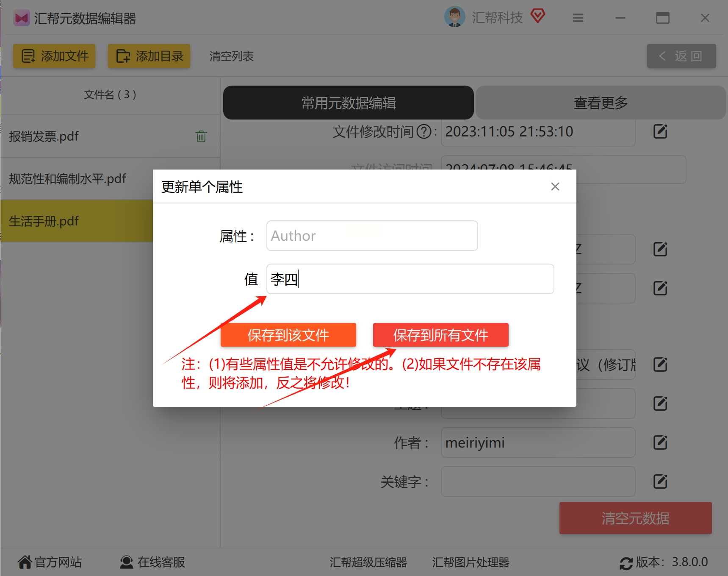Click the edit icon beside 文件修改时间
This screenshot has width=728, height=576.
pyautogui.click(x=660, y=132)
